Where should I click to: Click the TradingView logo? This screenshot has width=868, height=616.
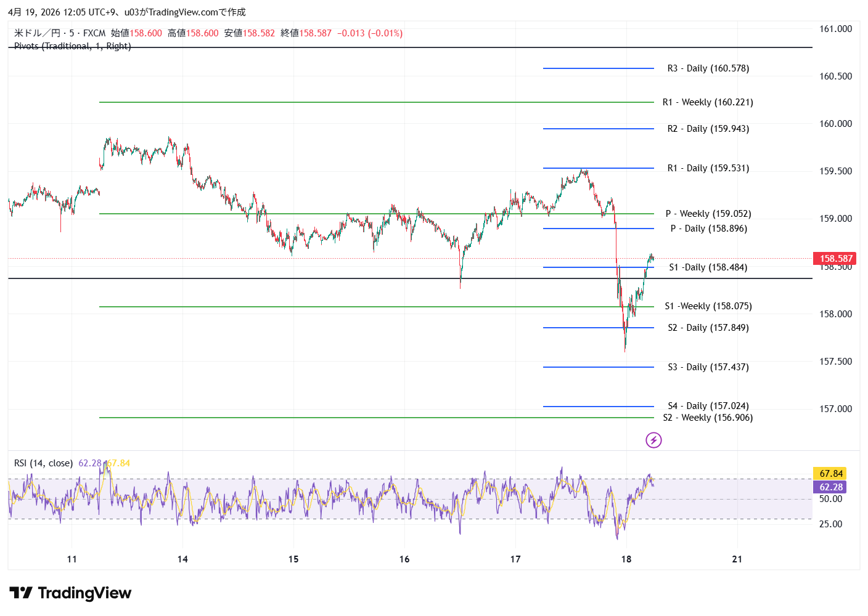(70, 593)
